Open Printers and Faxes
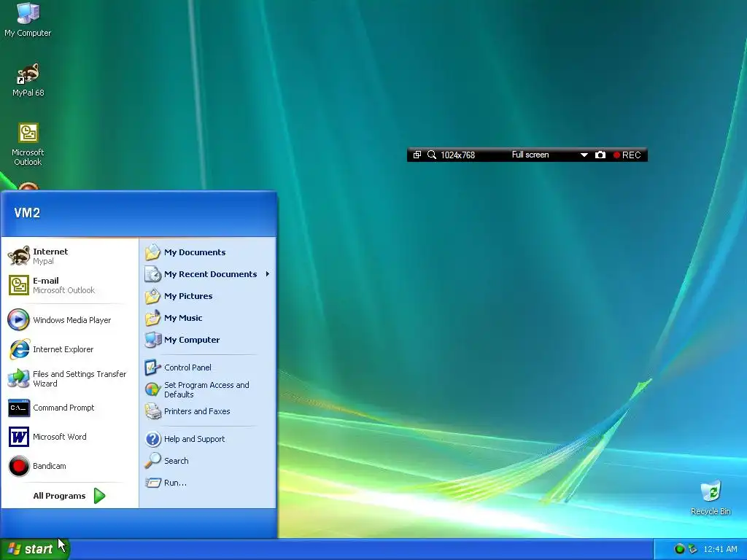Screen dimensions: 747x560 [207, 411]
